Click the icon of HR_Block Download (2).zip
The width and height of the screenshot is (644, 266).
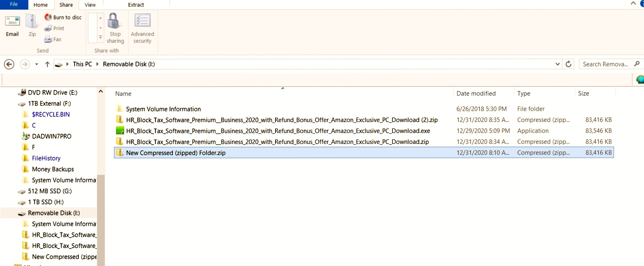tap(119, 120)
